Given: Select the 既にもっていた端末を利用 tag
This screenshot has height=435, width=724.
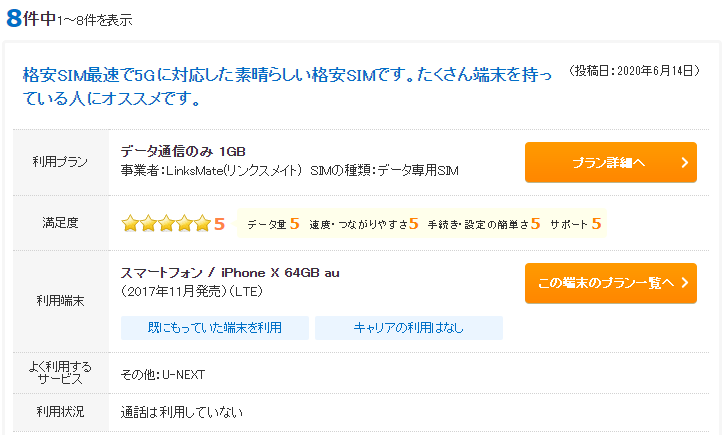Looking at the screenshot, I should [x=215, y=328].
